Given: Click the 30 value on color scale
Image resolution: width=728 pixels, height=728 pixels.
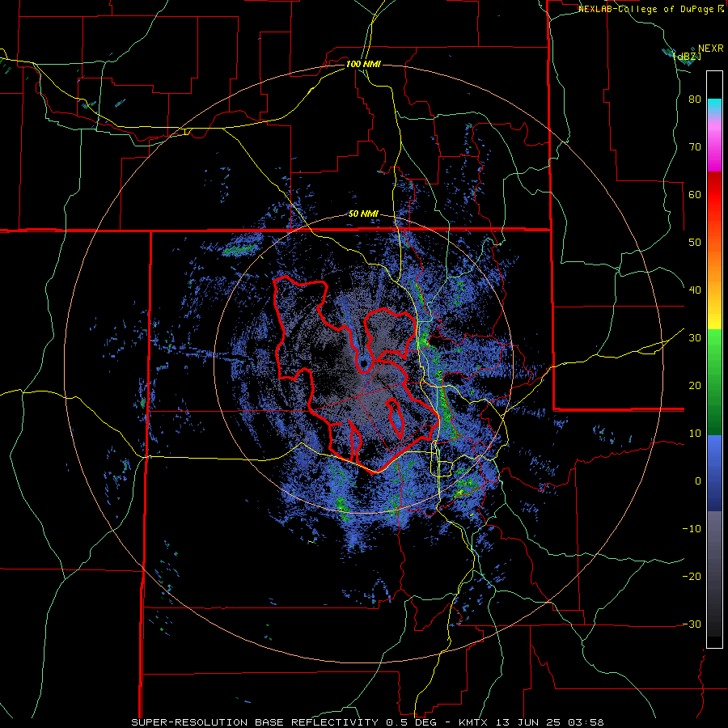Looking at the screenshot, I should tap(695, 338).
